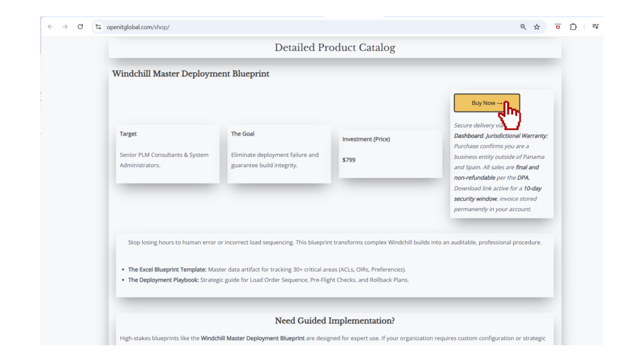Click The Excel Blueprint Template bullet
Screen dimensions: 644x362
coord(267,270)
